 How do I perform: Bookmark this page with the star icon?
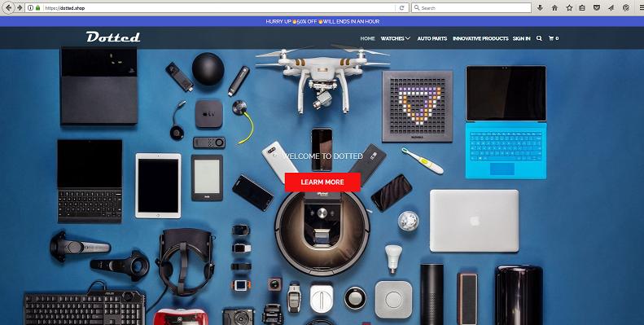[x=569, y=8]
